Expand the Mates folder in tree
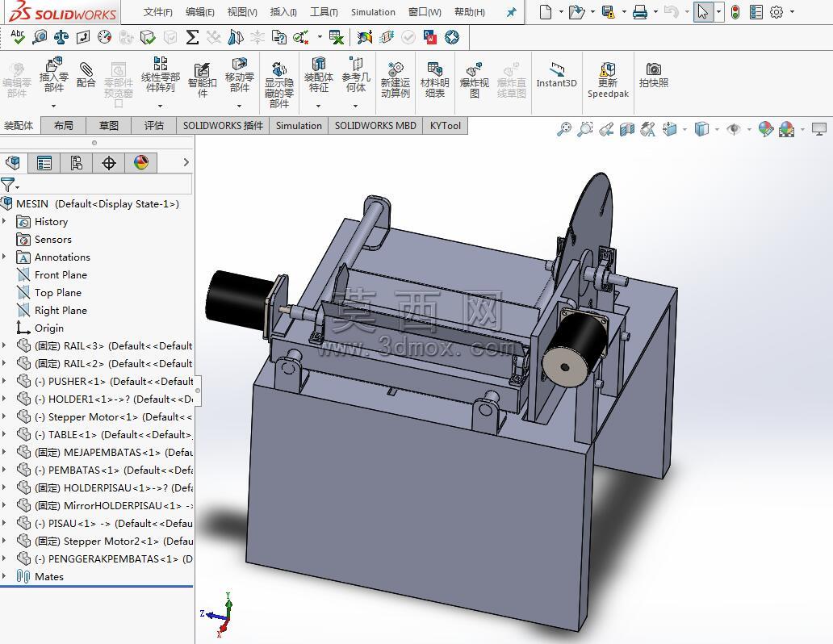The height and width of the screenshot is (644, 833). click(4, 575)
